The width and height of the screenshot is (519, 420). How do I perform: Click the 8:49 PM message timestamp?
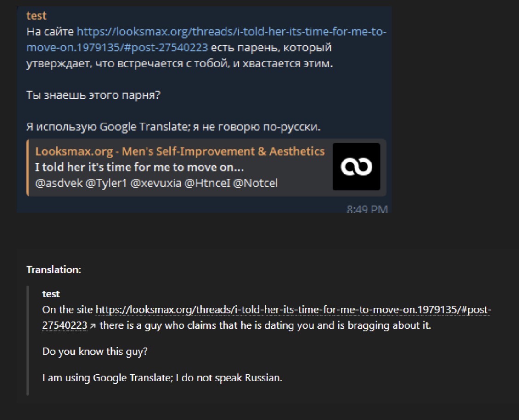(x=367, y=209)
